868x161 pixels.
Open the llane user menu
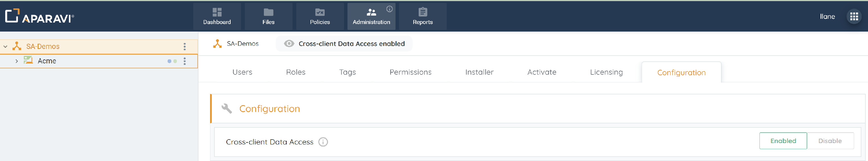pos(827,17)
